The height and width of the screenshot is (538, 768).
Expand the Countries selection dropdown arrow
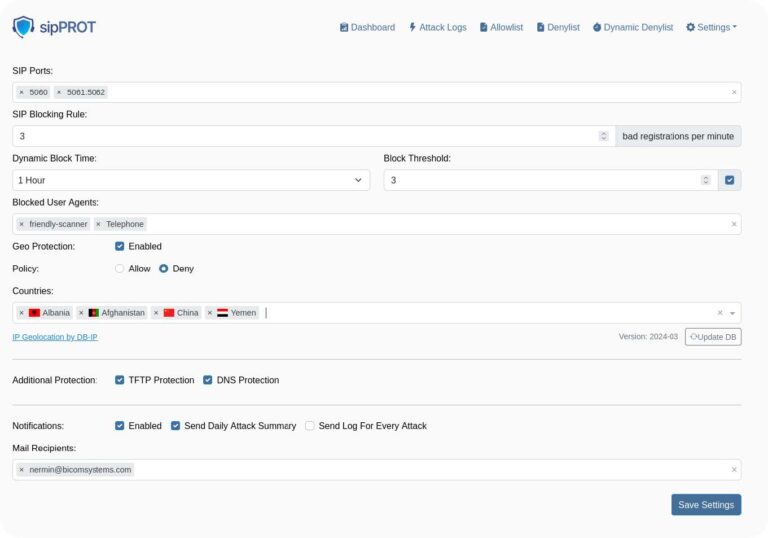tap(732, 313)
